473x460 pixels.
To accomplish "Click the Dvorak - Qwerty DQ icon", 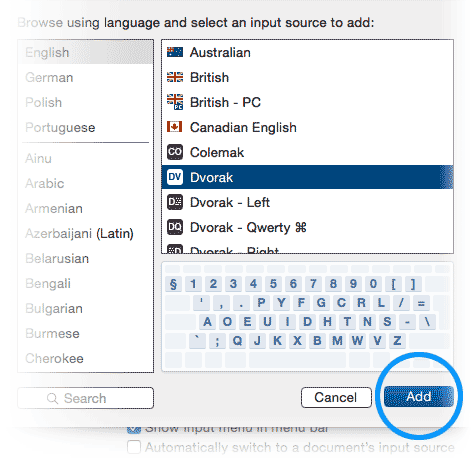I will 175,227.
